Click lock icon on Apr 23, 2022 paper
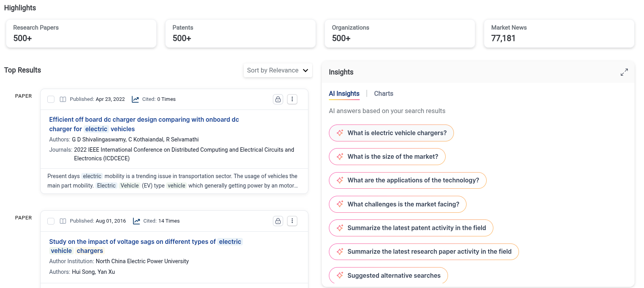Viewport: 644px width, 288px height. click(278, 99)
